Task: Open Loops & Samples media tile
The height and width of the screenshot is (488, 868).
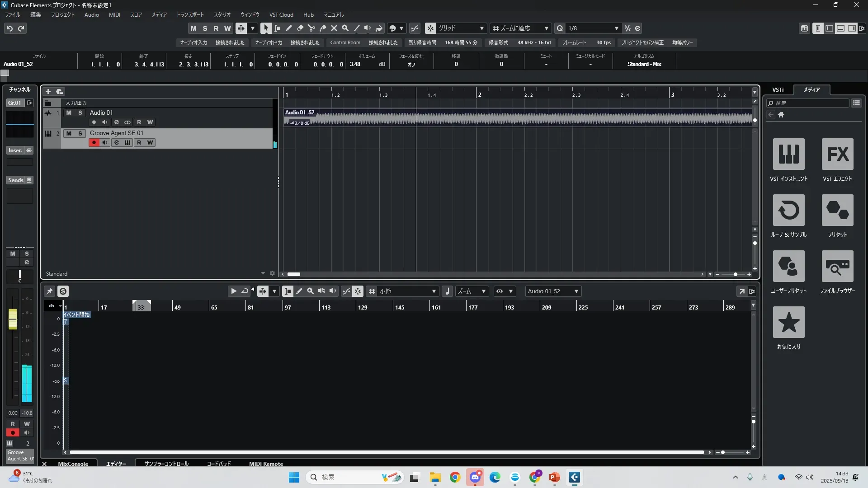Action: [788, 210]
